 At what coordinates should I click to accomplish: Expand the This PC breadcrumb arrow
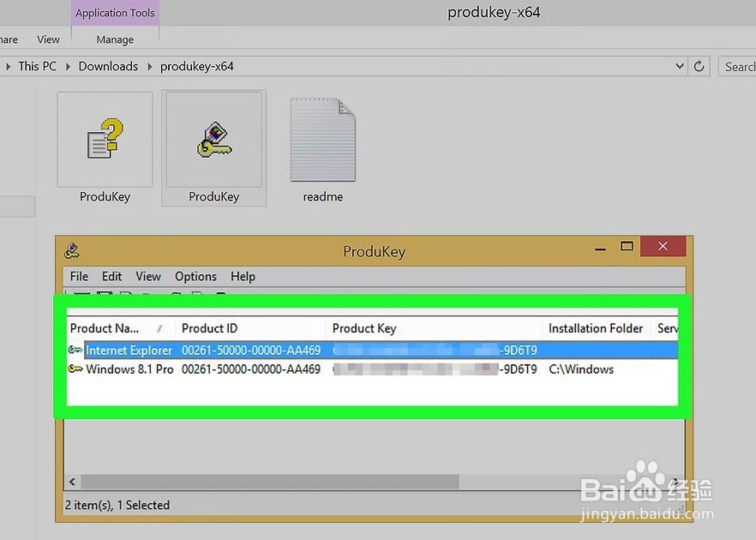(x=68, y=67)
